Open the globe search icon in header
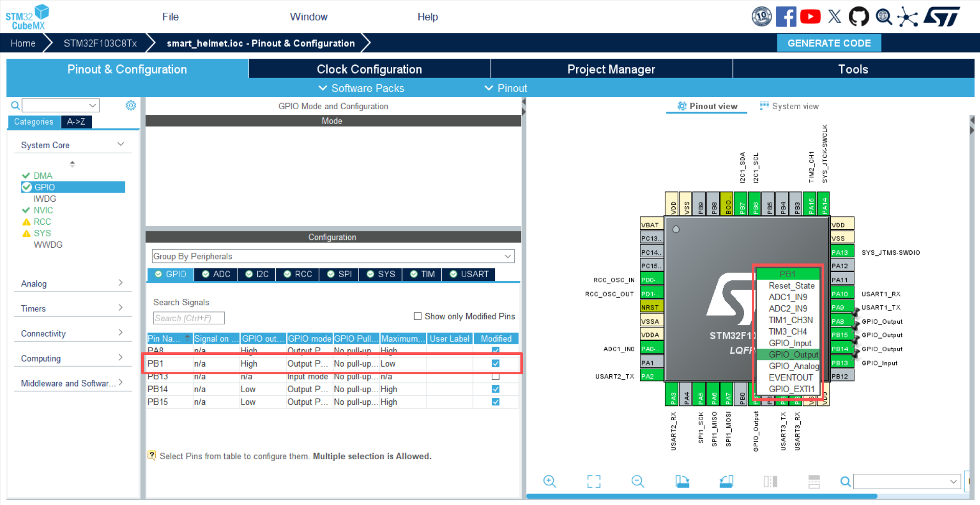Screen dimensions: 980x505 coord(884,17)
